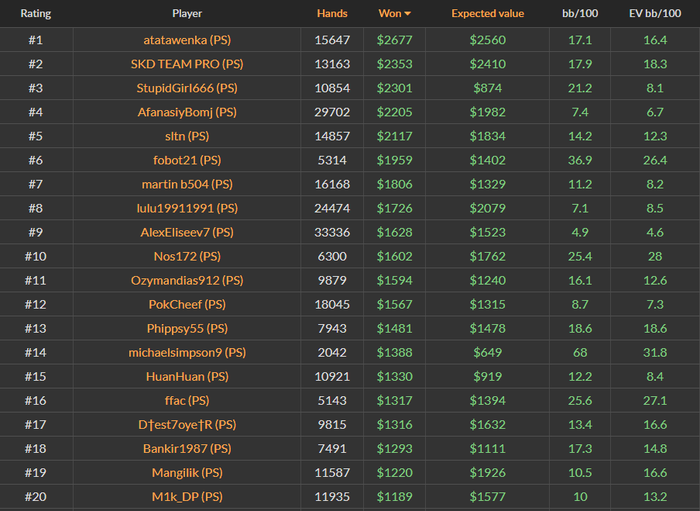Open player atatawenka (PS) profile
The width and height of the screenshot is (700, 511).
[x=187, y=40]
